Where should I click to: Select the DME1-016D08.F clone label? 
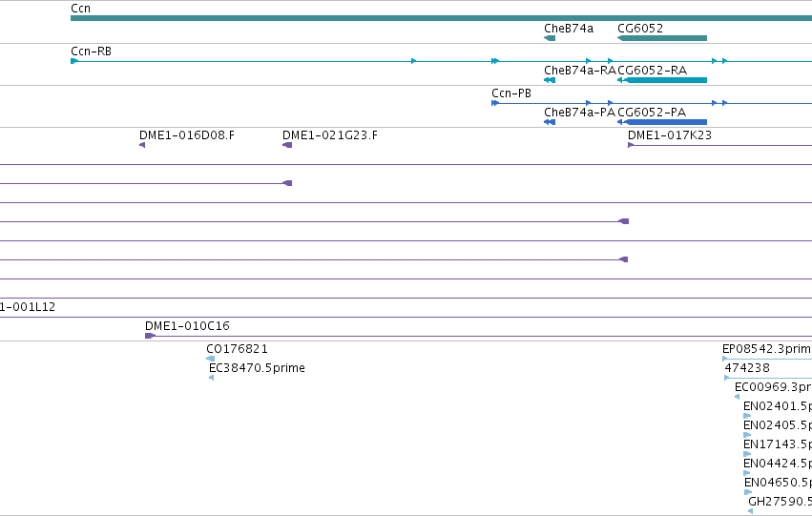pos(186,135)
